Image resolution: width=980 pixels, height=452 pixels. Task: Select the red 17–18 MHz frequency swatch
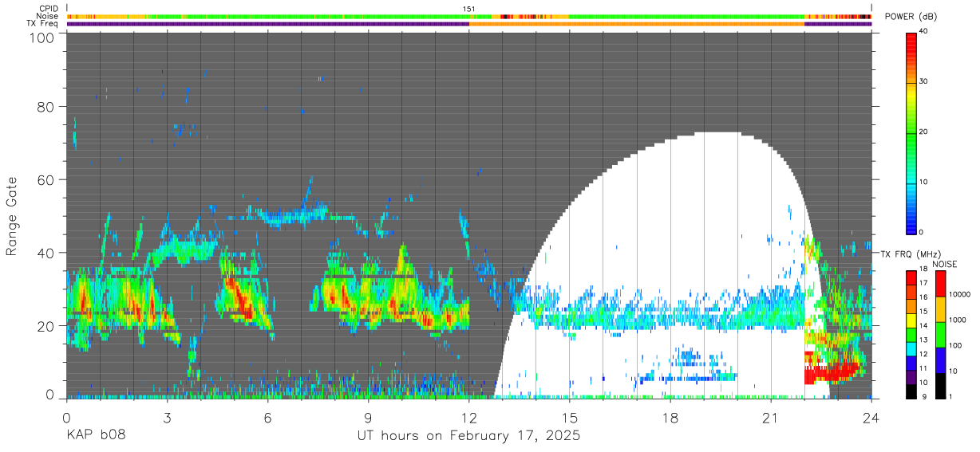[x=911, y=277]
